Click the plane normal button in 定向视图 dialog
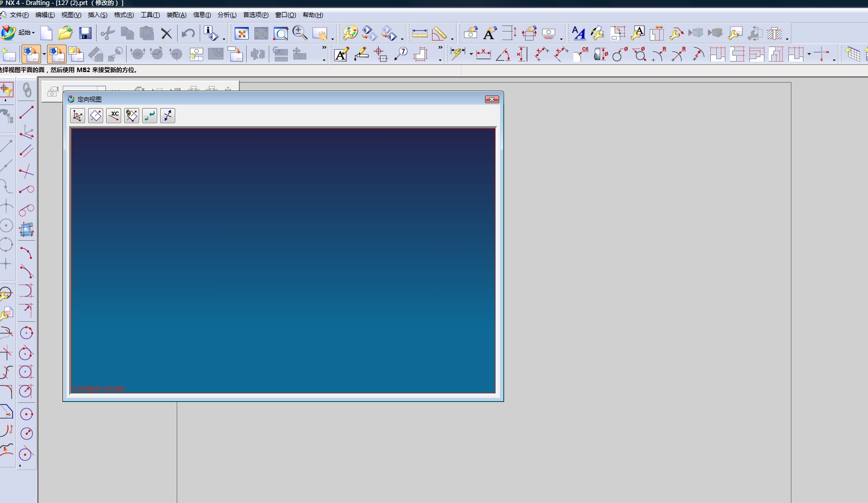 (x=96, y=116)
